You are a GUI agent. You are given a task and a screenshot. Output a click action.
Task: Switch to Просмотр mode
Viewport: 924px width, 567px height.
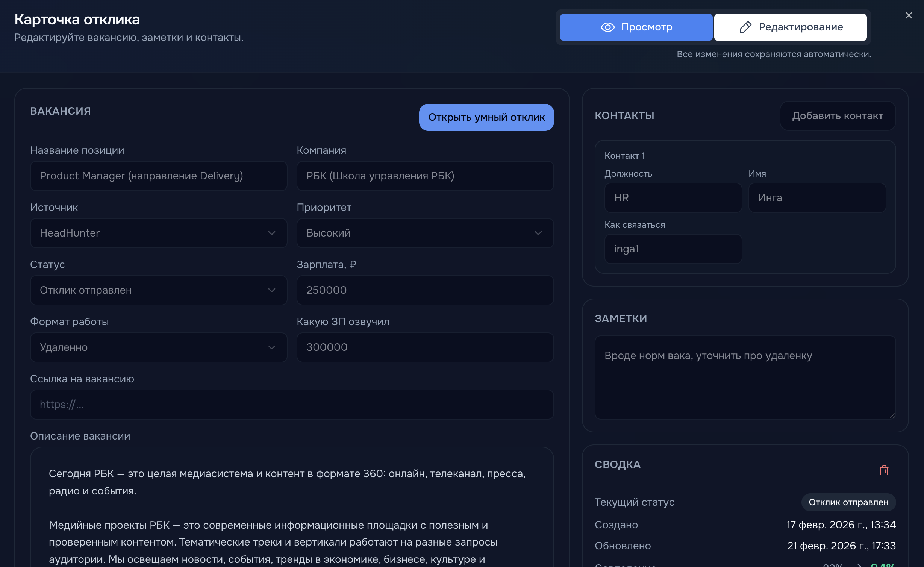pyautogui.click(x=636, y=27)
